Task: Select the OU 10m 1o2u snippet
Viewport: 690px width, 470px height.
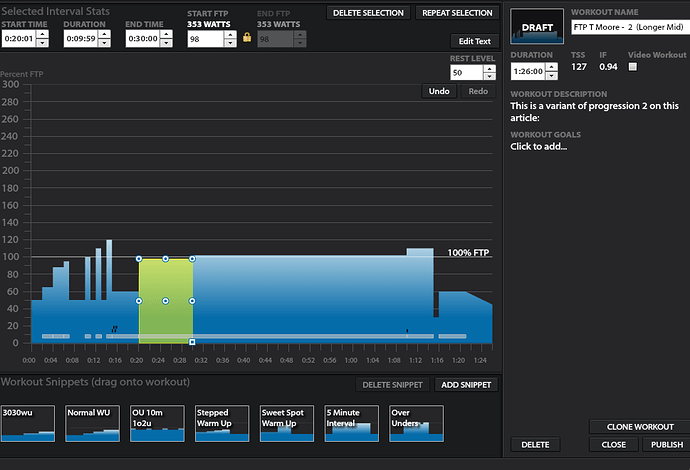Action: tap(157, 423)
